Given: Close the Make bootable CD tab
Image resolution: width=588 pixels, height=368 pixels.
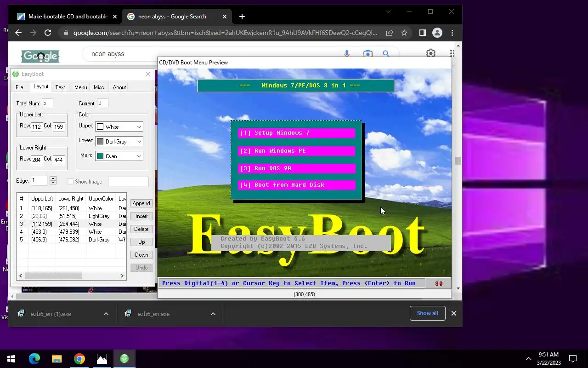Looking at the screenshot, I should 115,17.
